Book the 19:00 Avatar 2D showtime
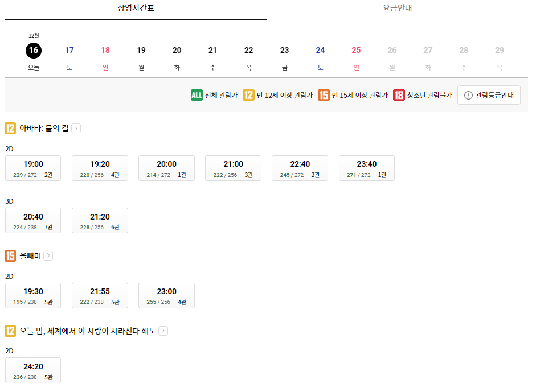This screenshot has height=392, width=536. pos(32,168)
